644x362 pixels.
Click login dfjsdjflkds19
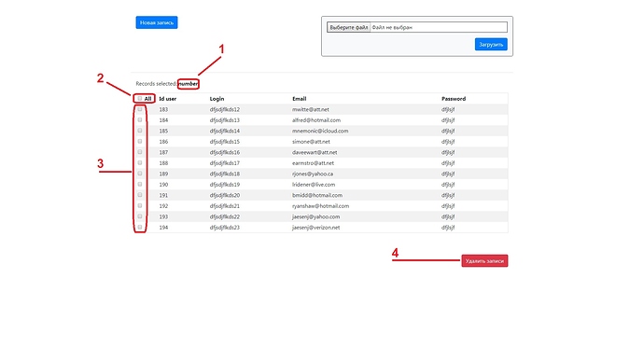click(225, 185)
